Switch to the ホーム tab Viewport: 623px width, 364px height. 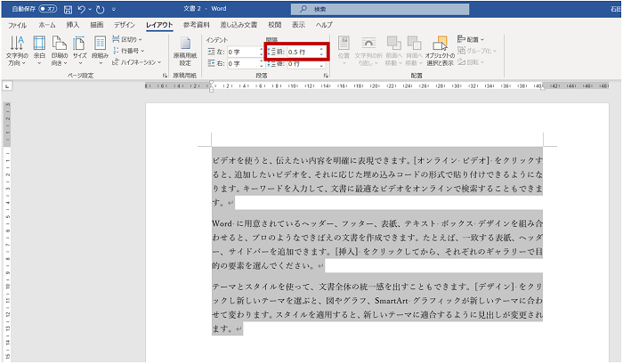pos(46,25)
